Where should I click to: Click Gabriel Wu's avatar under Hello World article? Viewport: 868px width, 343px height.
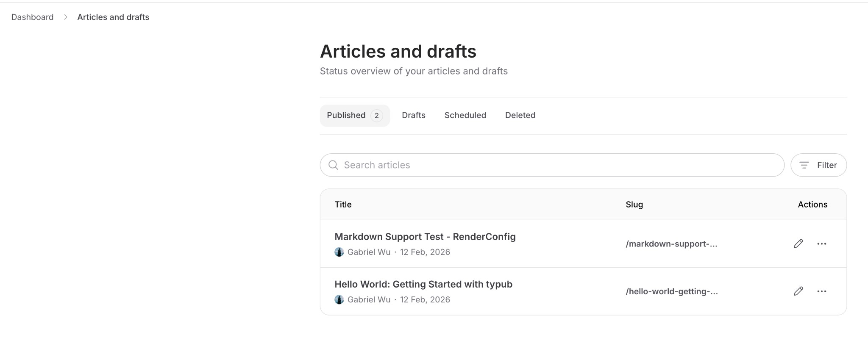click(x=339, y=299)
